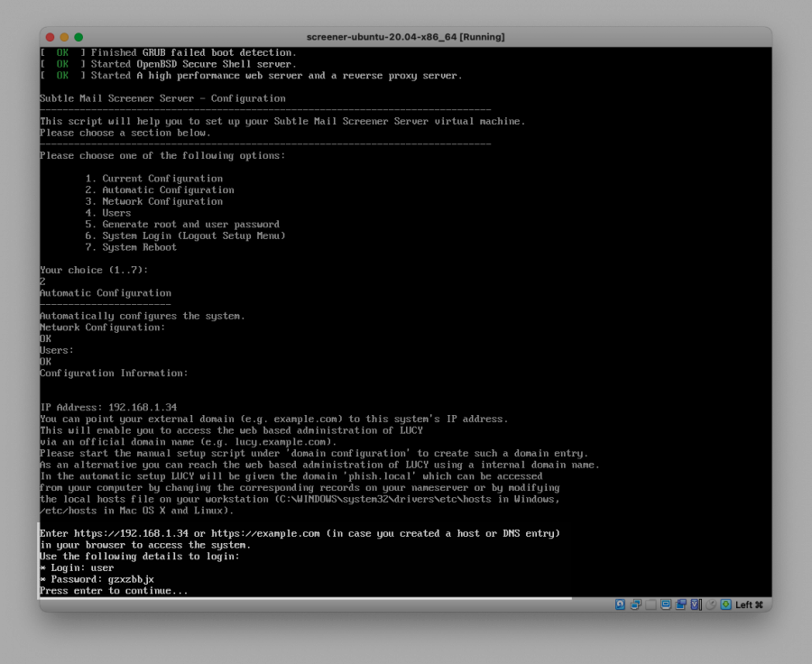812x664 pixels.
Task: Click the 'IP Address: 192.168.1.34' line
Action: pos(108,408)
